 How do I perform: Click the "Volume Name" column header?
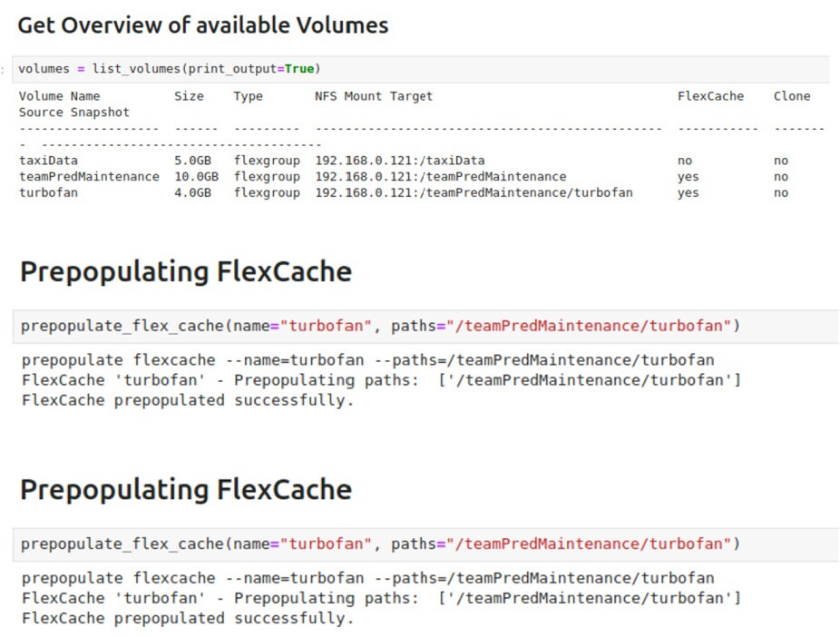59,96
